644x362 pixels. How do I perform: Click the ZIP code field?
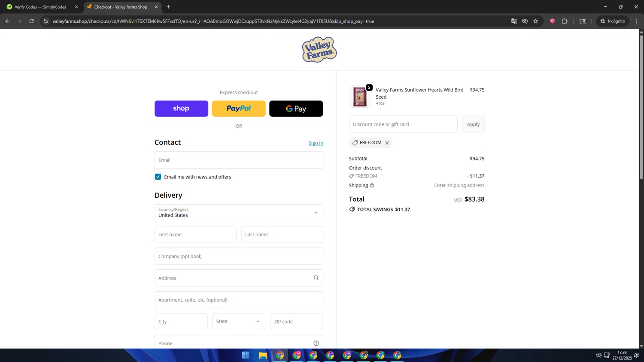tap(296, 322)
